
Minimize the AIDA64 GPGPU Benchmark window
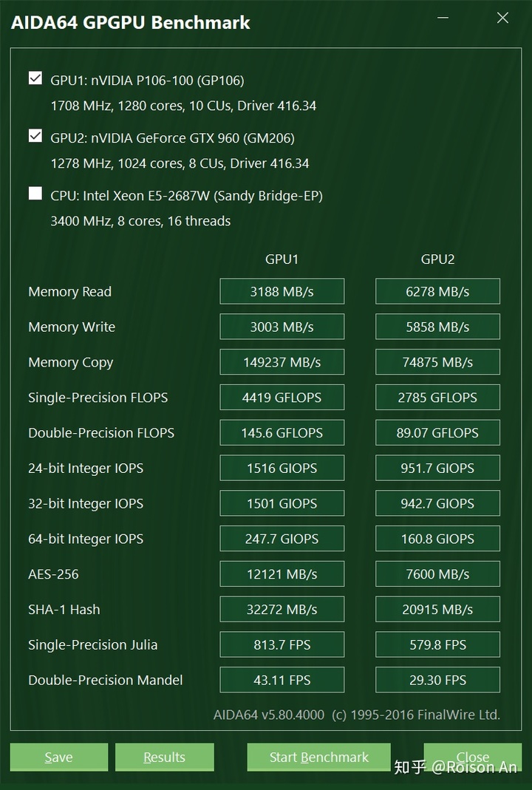click(443, 18)
